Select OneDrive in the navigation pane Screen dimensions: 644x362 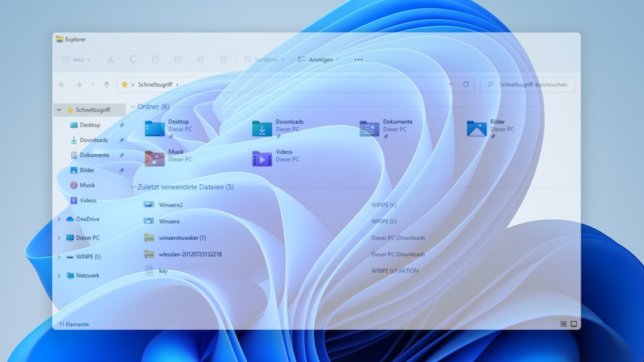coord(87,219)
